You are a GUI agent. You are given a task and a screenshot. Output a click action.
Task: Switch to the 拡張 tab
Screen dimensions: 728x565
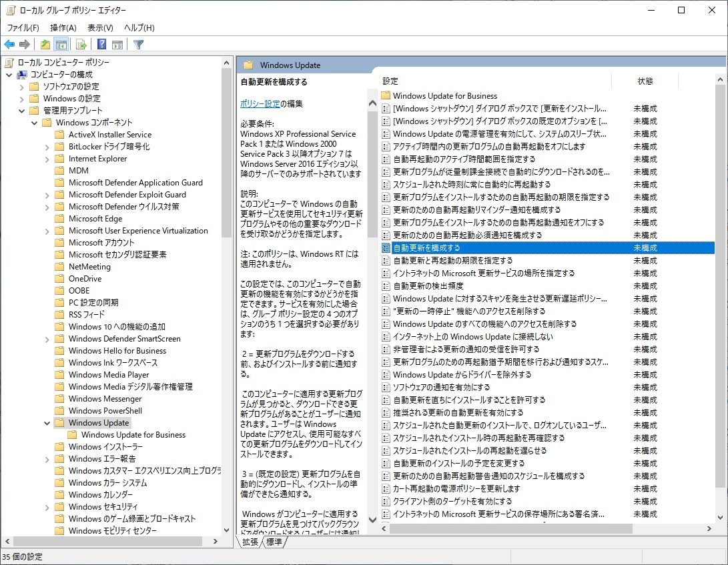tap(250, 542)
